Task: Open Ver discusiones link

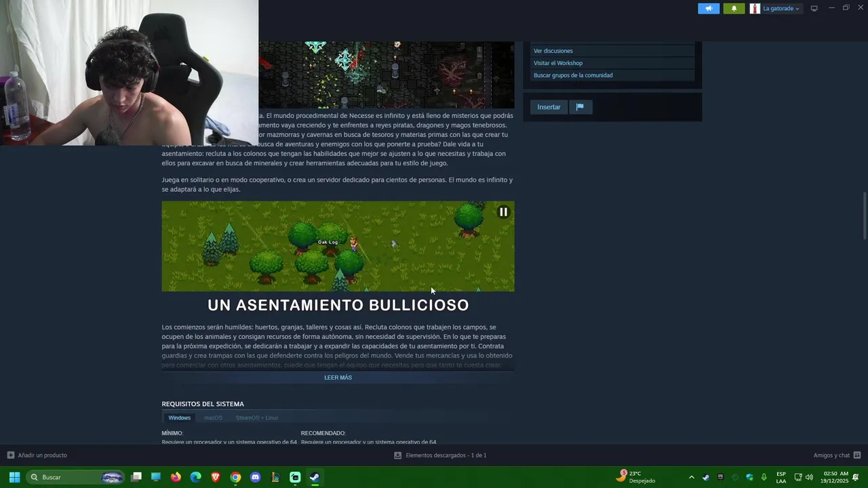Action: click(x=553, y=51)
